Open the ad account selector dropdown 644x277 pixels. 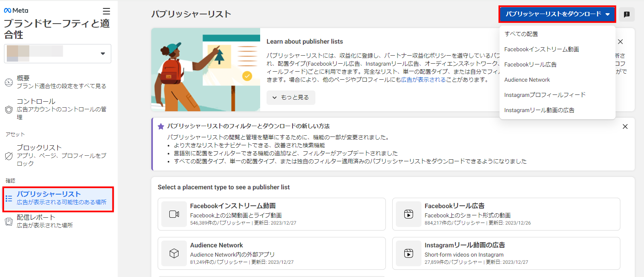(x=58, y=54)
